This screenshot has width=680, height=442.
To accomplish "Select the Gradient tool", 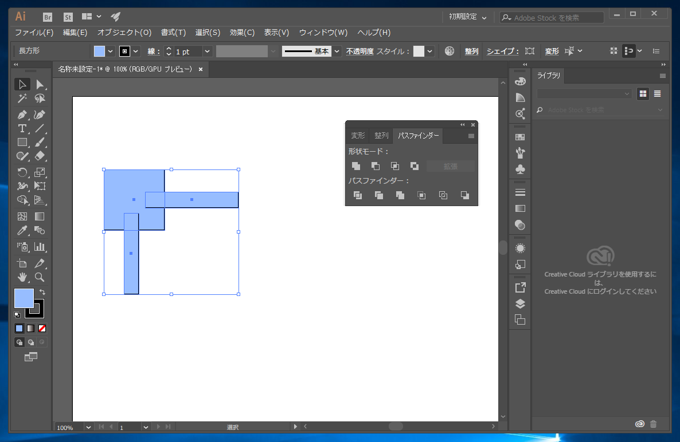I will pyautogui.click(x=39, y=216).
